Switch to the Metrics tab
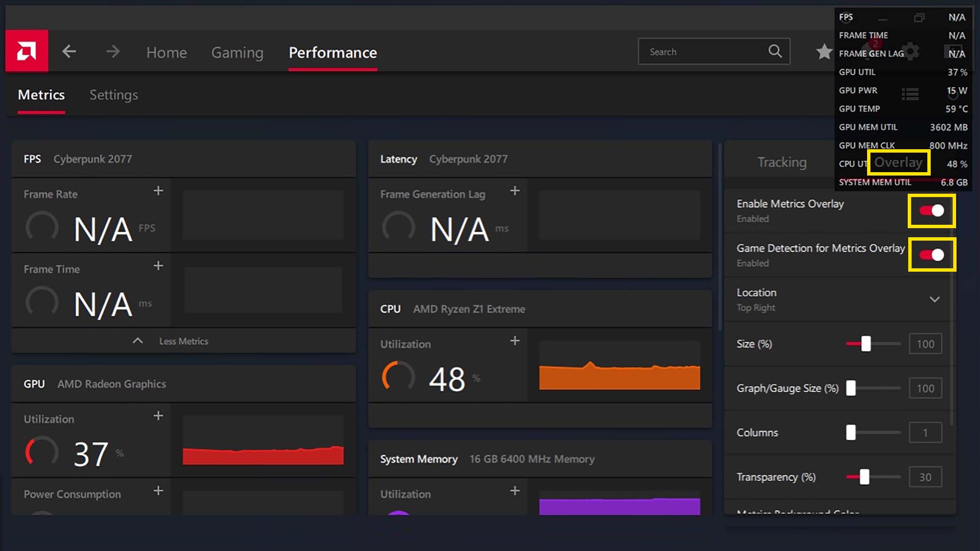The height and width of the screenshot is (551, 980). 41,95
